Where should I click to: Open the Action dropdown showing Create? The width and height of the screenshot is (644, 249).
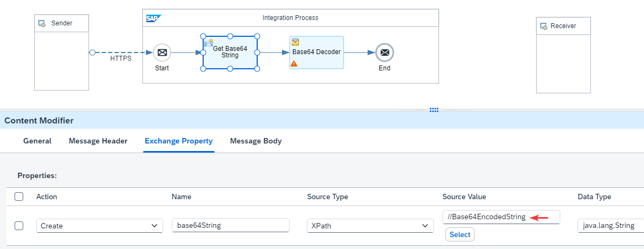tap(99, 226)
